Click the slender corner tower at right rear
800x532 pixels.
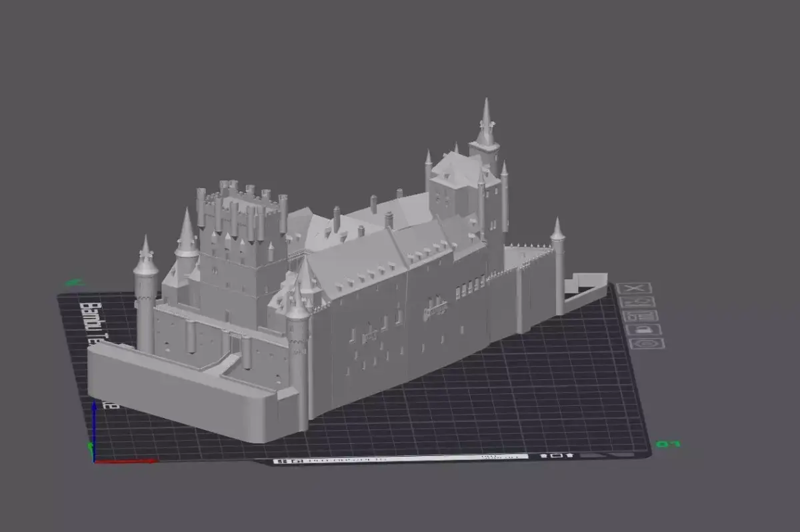pos(558,267)
